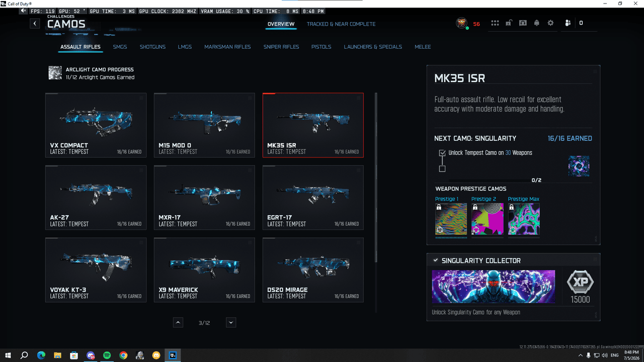Click the Singularity camo preview icon
Image resolution: width=644 pixels, height=362 pixels.
(579, 166)
